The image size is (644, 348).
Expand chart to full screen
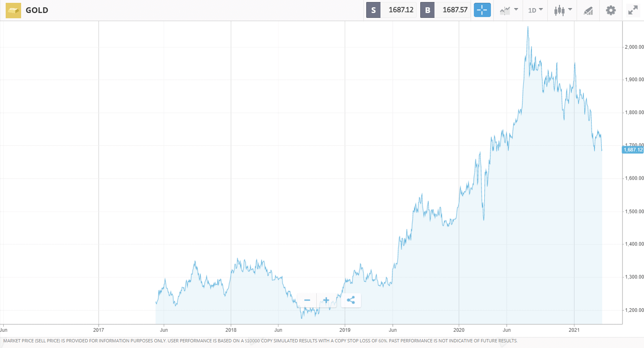pyautogui.click(x=633, y=10)
